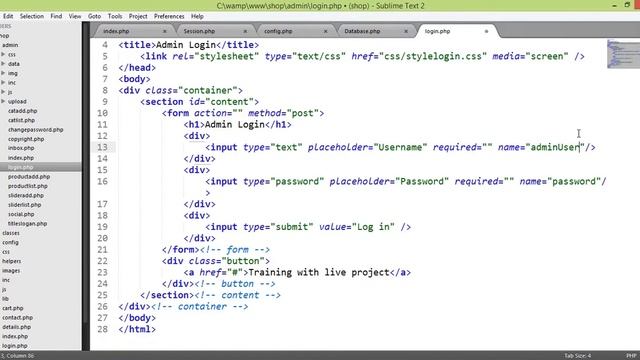Expand the inc folder arrow under admin
This screenshot has width=640, height=360.
(3, 82)
